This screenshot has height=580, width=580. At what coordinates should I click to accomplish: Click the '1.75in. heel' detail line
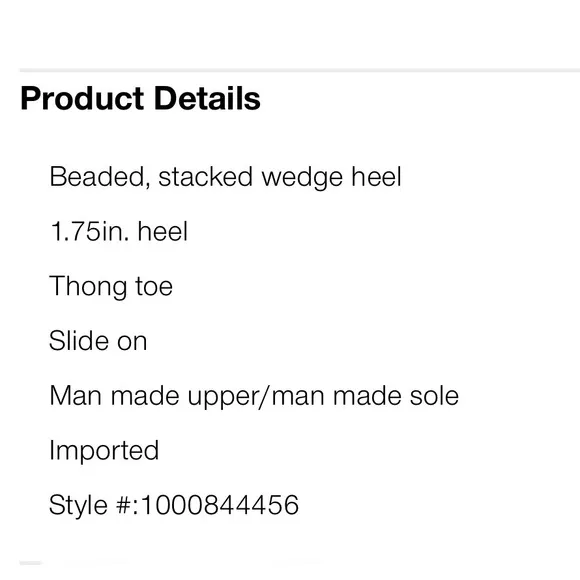pyautogui.click(x=119, y=232)
